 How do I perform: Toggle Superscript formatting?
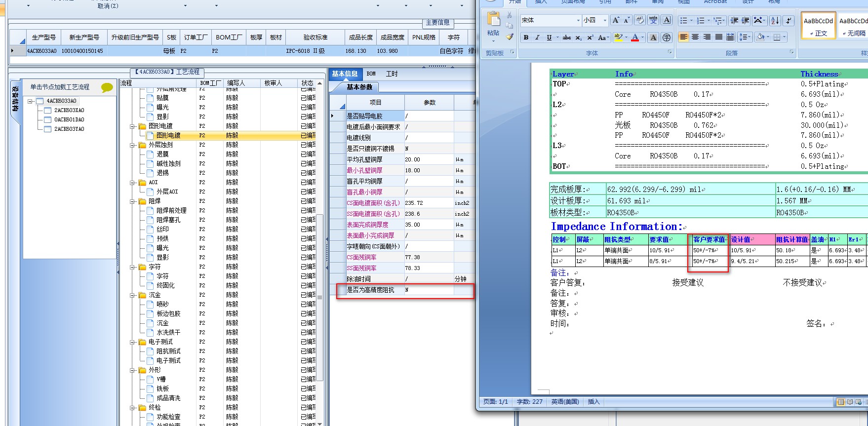click(x=590, y=38)
